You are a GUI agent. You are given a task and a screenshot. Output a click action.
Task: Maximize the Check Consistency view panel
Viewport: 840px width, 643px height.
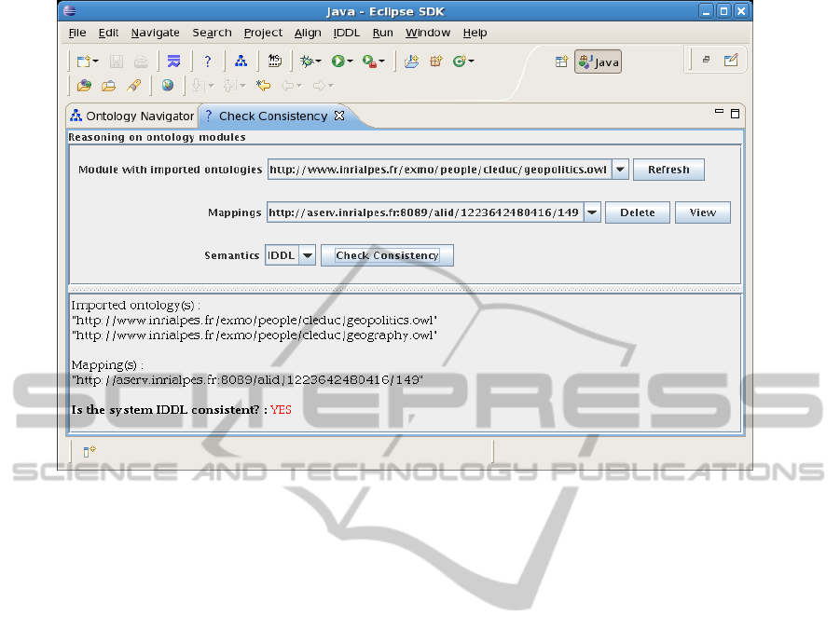pos(735,113)
